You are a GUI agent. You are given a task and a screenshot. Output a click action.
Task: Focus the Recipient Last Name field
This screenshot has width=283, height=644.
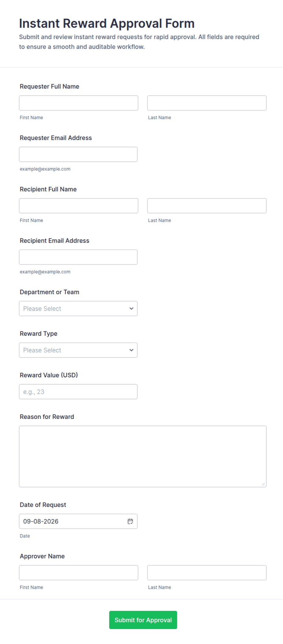[x=207, y=205]
